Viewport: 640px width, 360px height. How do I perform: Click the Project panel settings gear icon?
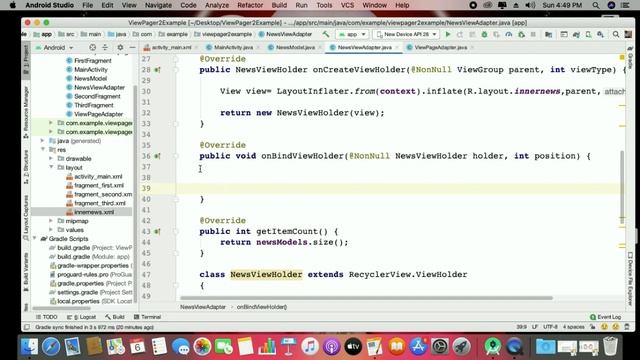pos(120,47)
